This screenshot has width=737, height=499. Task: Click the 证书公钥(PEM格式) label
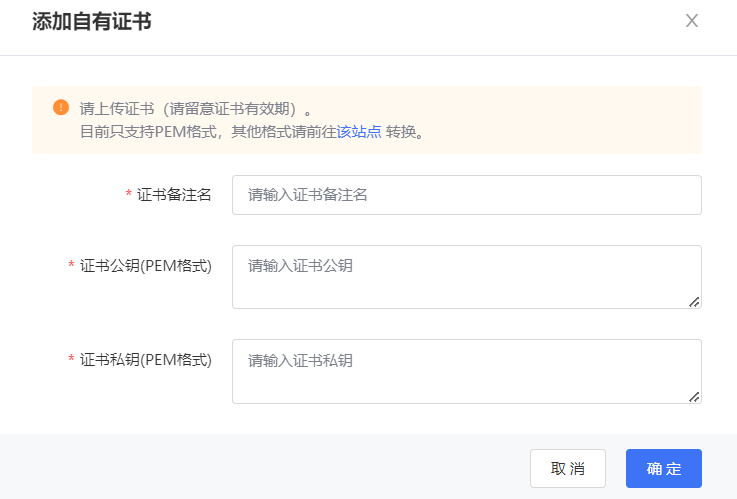pos(146,265)
